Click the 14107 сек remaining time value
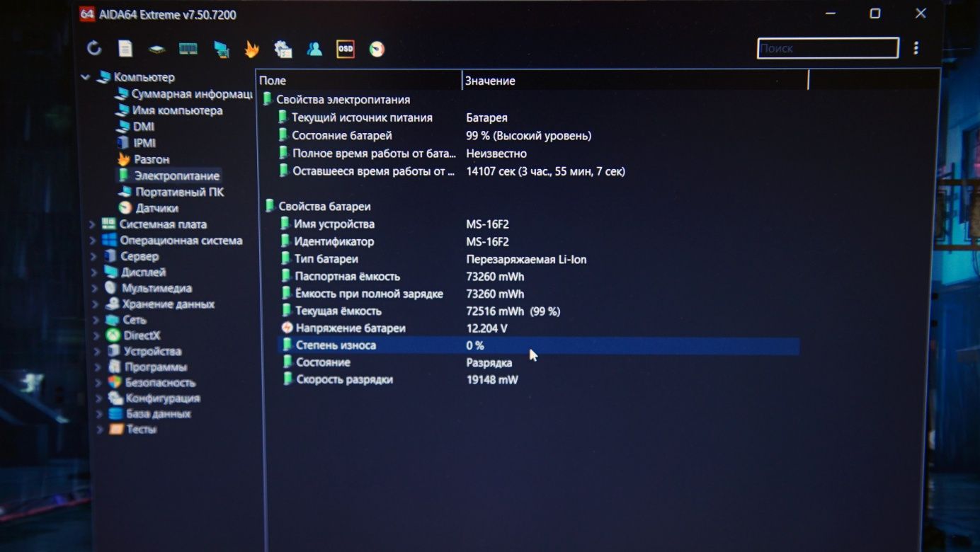This screenshot has width=980, height=552. [545, 171]
